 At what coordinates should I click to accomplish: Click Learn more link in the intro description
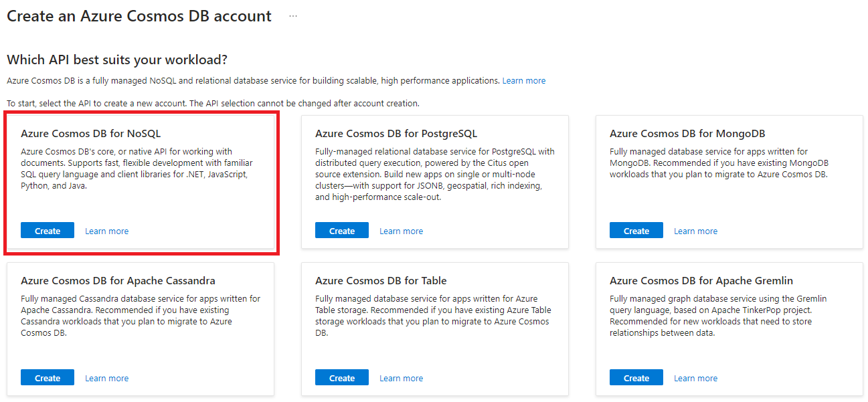[x=523, y=80]
